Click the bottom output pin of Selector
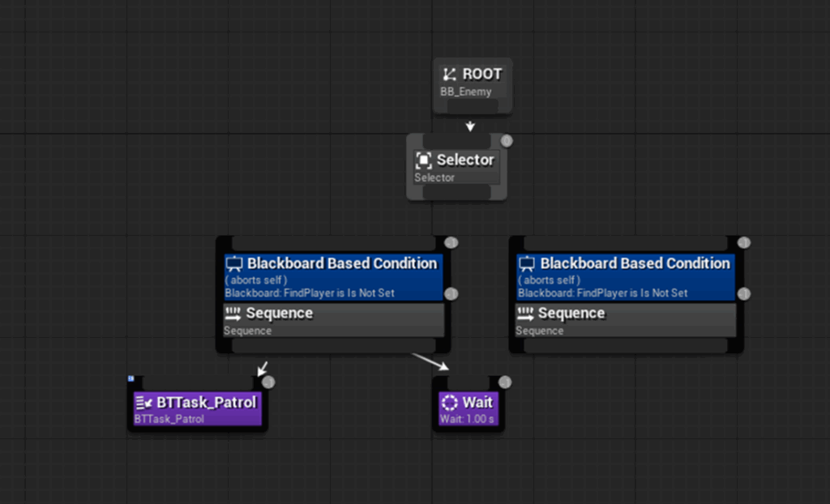The image size is (830, 504). 456,193
